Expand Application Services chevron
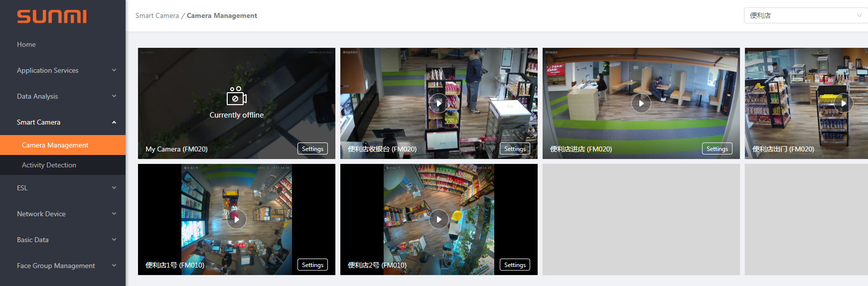This screenshot has height=286, width=868. [x=114, y=70]
